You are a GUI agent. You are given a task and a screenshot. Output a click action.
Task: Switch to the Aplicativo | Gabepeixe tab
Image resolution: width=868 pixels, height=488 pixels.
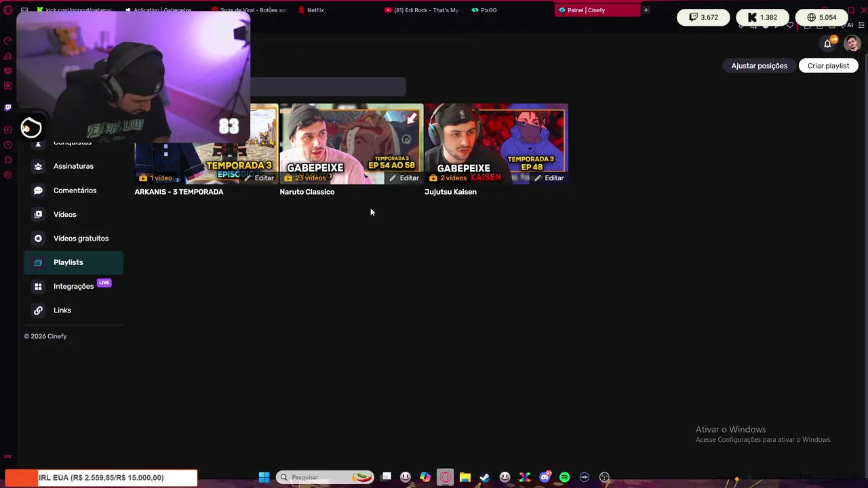click(159, 10)
